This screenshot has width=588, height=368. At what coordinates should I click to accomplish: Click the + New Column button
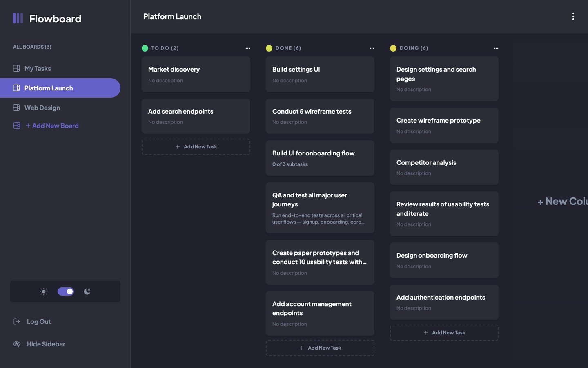[563, 201]
